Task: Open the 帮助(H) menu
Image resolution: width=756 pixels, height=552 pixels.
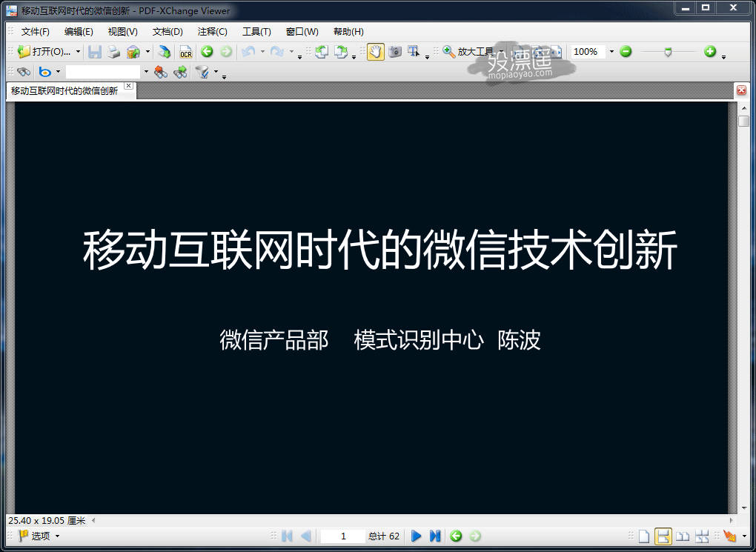Action: pyautogui.click(x=348, y=32)
